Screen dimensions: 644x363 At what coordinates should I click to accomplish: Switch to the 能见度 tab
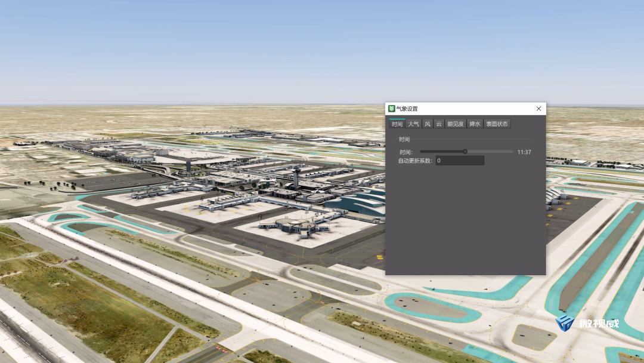point(456,124)
